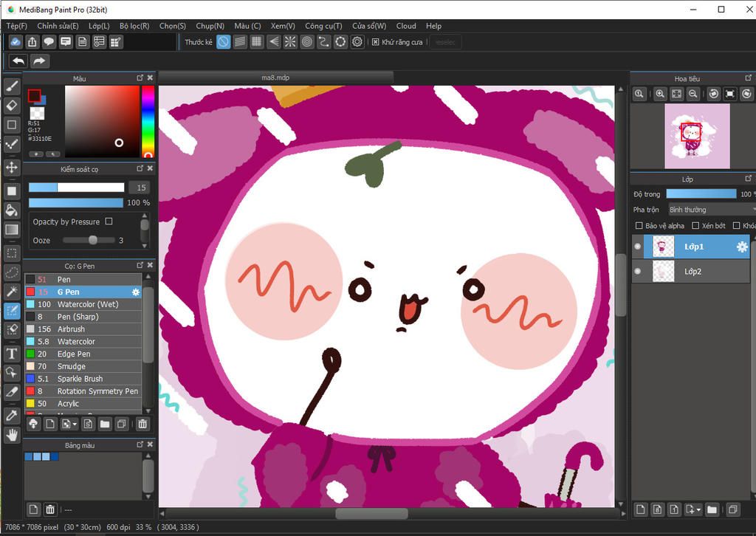
Task: Pick the Hand pan tool
Action: click(12, 435)
